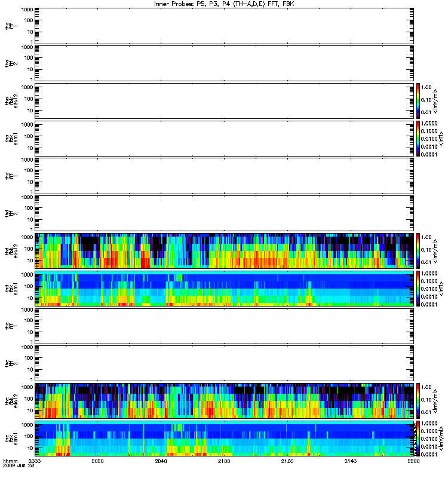
Task: Click the the fbk scm1 spectrogram
Action: pyautogui.click(x=225, y=439)
